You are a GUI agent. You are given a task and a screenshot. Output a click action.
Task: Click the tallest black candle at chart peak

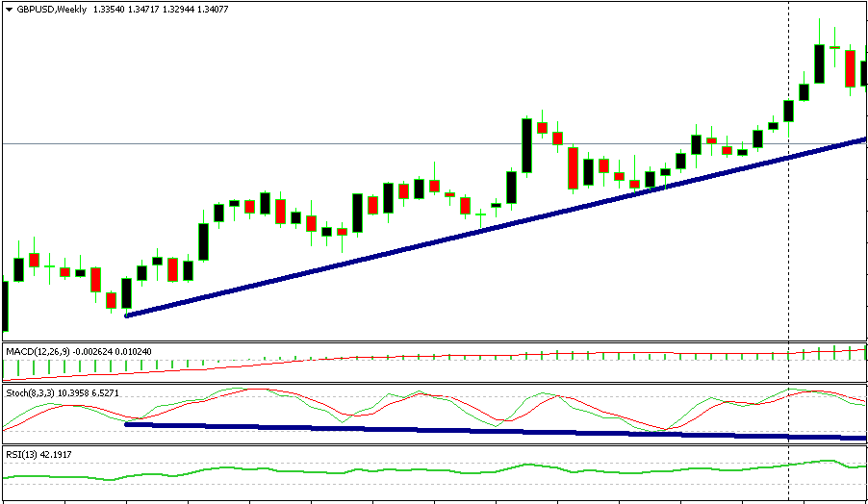pyautogui.click(x=819, y=63)
